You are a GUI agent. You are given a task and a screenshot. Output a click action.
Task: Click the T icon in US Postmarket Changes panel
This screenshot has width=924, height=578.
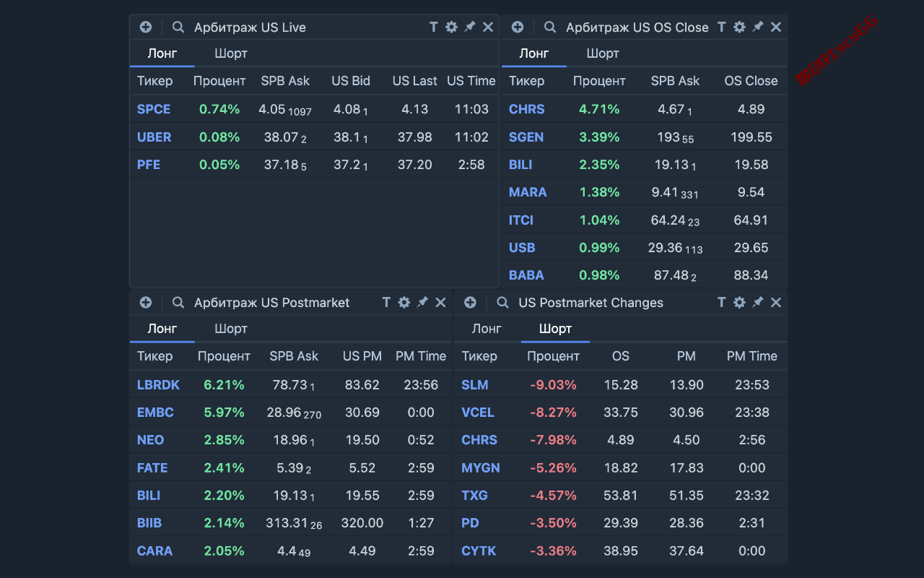pyautogui.click(x=721, y=302)
